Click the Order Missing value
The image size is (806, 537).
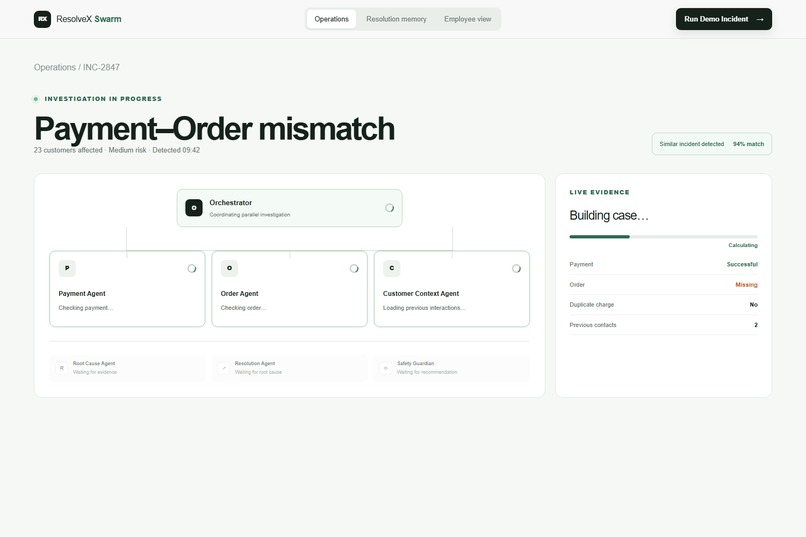[746, 285]
